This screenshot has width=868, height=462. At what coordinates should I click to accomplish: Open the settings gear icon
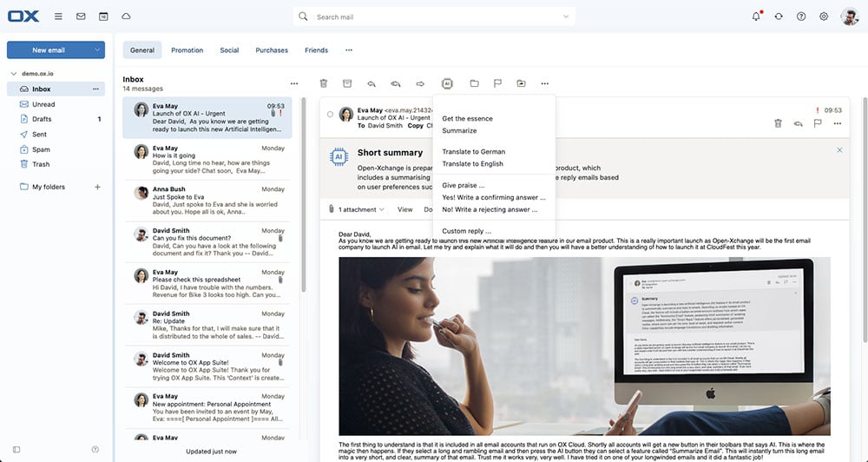(824, 16)
